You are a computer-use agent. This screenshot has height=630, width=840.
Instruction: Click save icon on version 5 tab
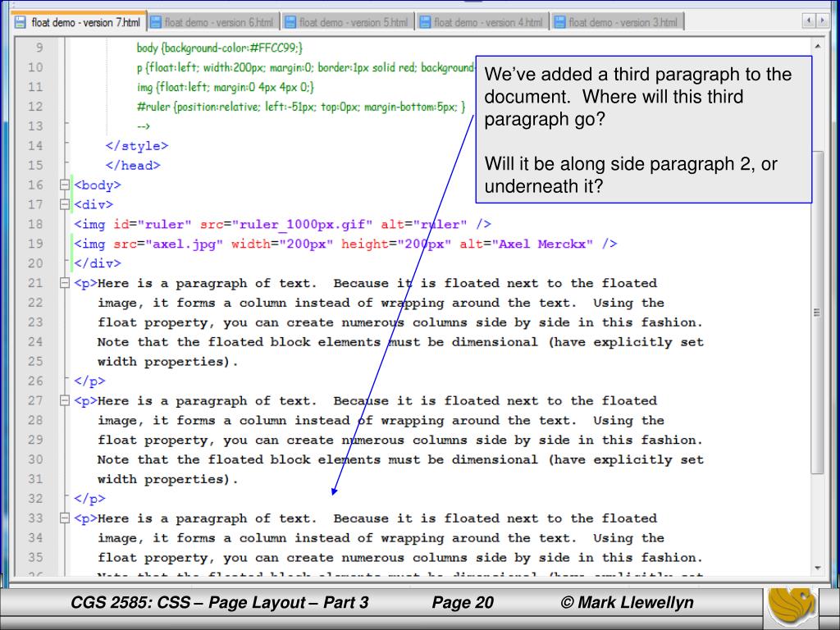tap(290, 22)
